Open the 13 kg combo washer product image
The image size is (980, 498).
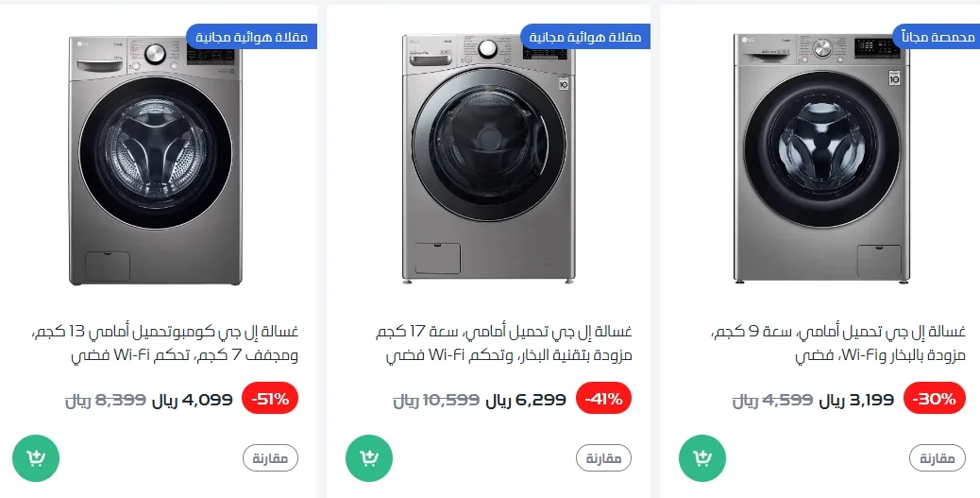(x=156, y=161)
